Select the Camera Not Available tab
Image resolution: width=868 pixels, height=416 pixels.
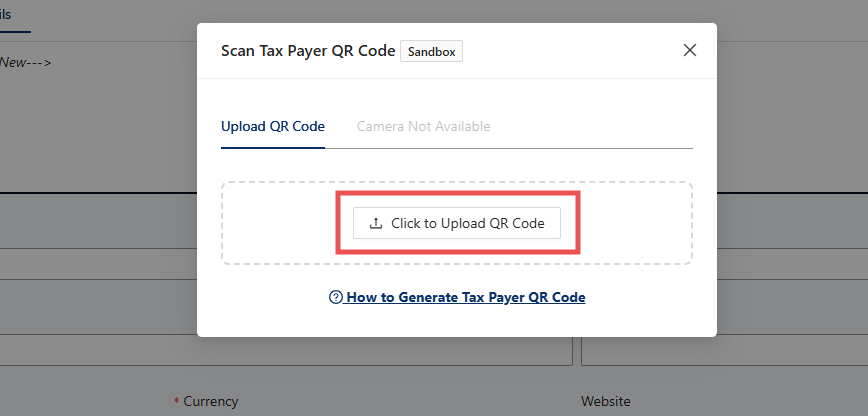423,127
